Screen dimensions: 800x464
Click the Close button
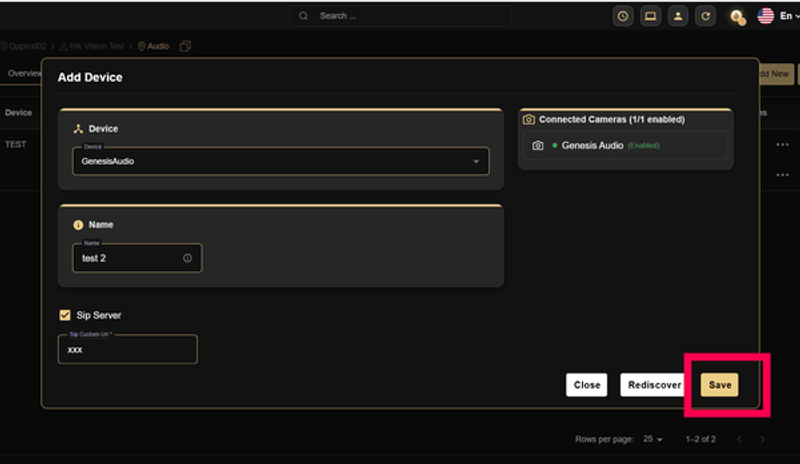click(x=587, y=385)
